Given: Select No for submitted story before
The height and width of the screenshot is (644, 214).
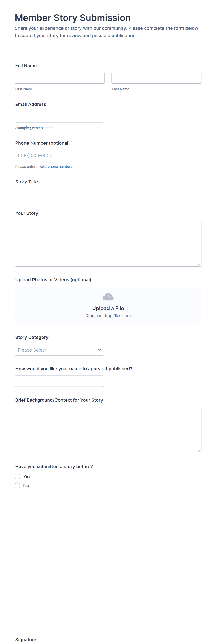Looking at the screenshot, I should (18, 485).
